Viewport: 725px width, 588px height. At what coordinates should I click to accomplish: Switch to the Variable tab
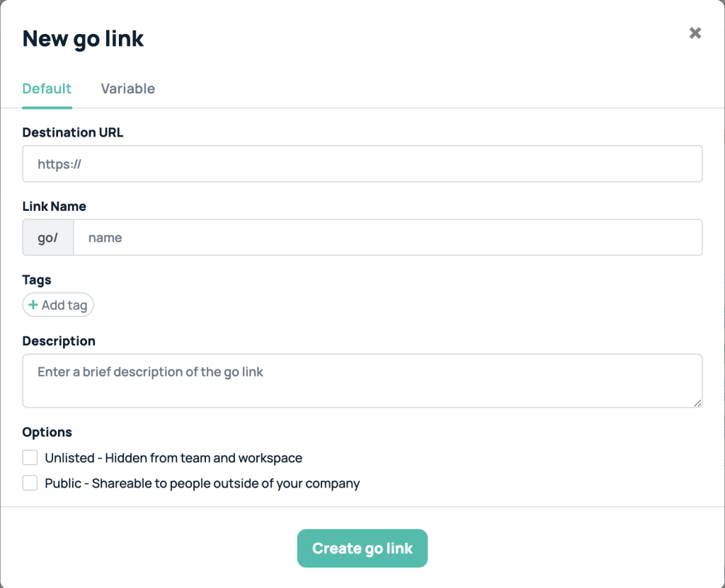(x=127, y=88)
